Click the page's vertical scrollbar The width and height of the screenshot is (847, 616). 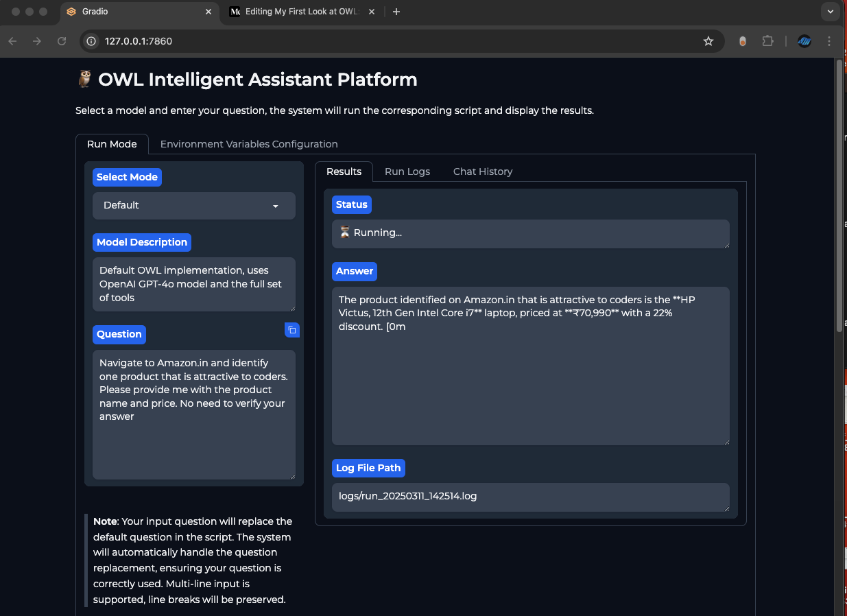click(x=839, y=206)
